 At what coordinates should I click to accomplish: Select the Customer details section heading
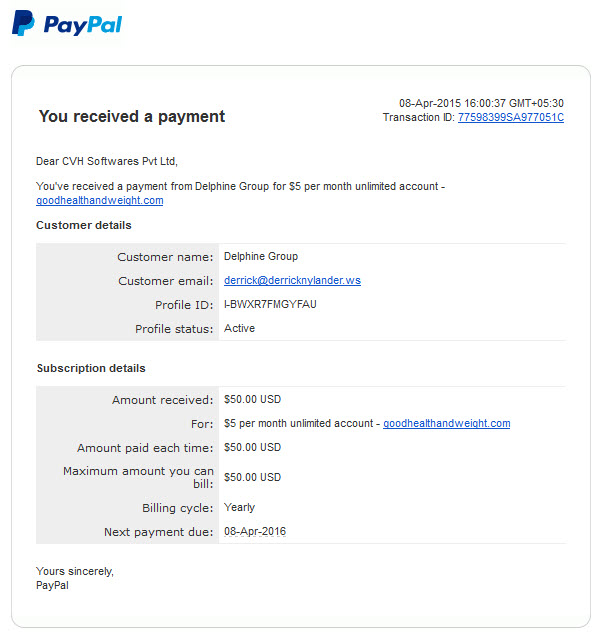tap(84, 225)
